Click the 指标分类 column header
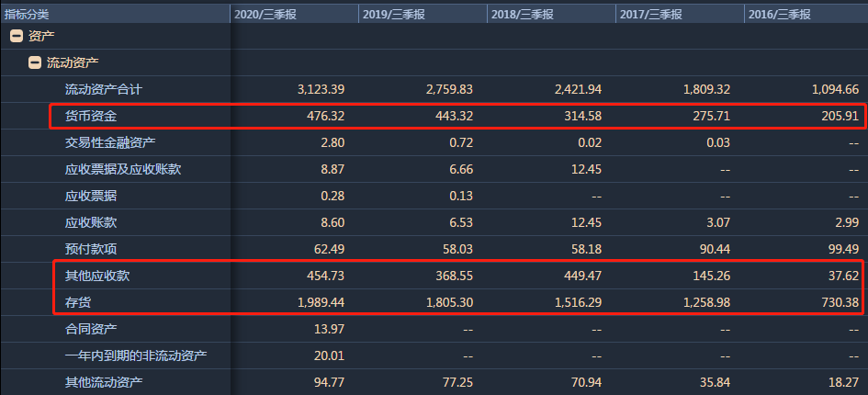868x395 pixels. click(28, 13)
